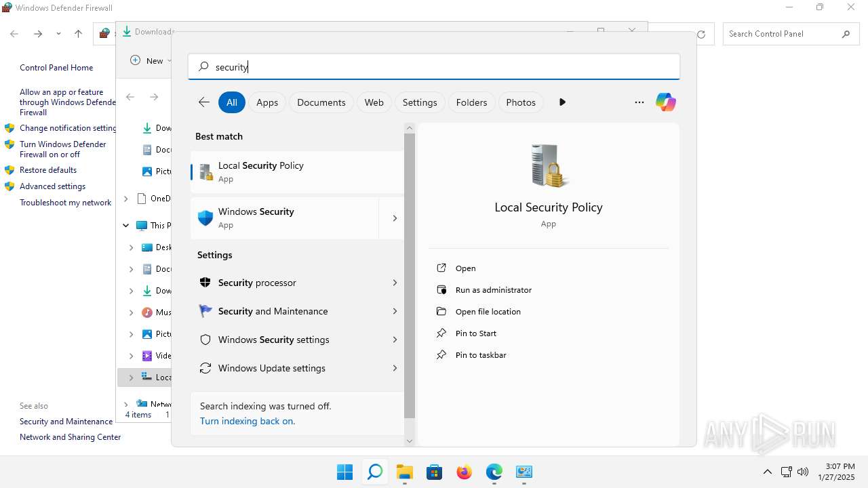Collapse This PC tree node in Explorer
The width and height of the screenshot is (868, 488).
(126, 225)
